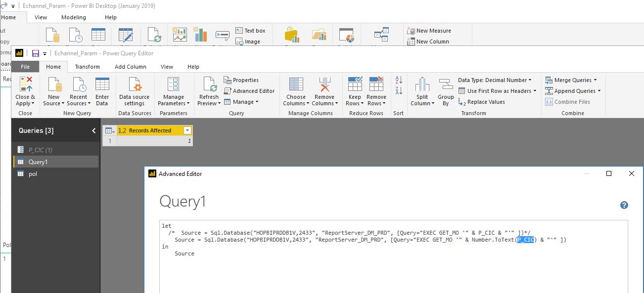Sort descending Z to A
644x293 pixels.
(x=399, y=90)
